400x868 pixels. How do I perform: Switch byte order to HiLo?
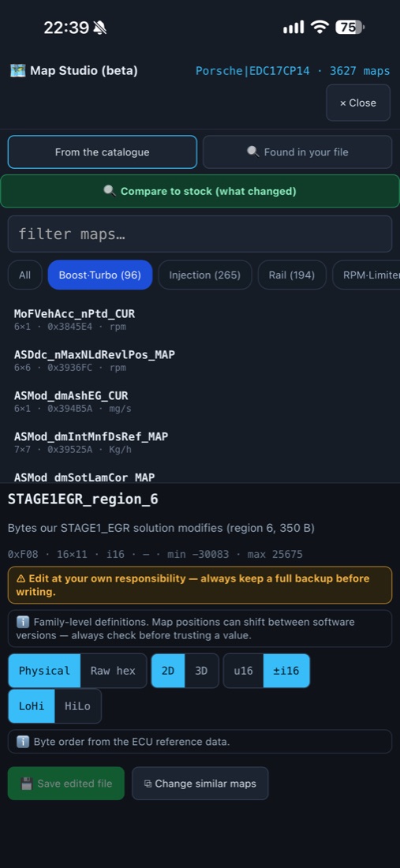tap(77, 705)
